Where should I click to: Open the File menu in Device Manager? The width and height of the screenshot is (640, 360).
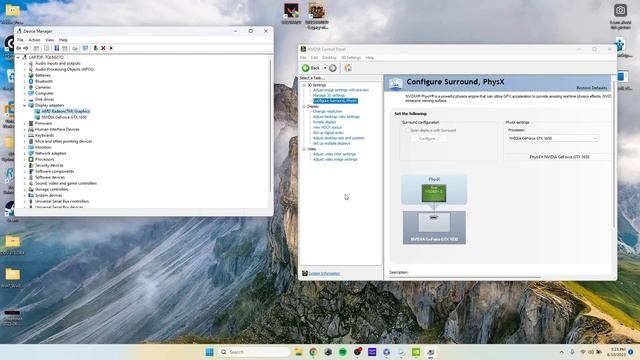coord(20,40)
